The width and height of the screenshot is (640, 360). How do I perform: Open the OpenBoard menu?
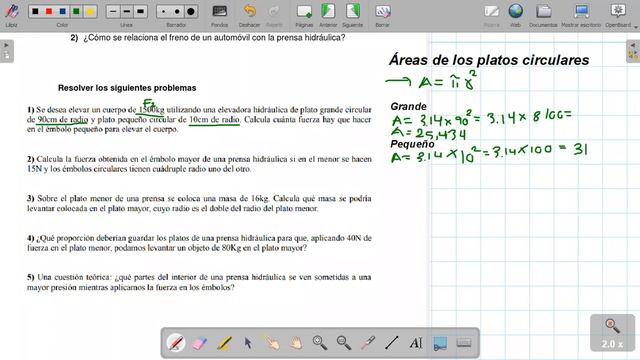(x=618, y=11)
